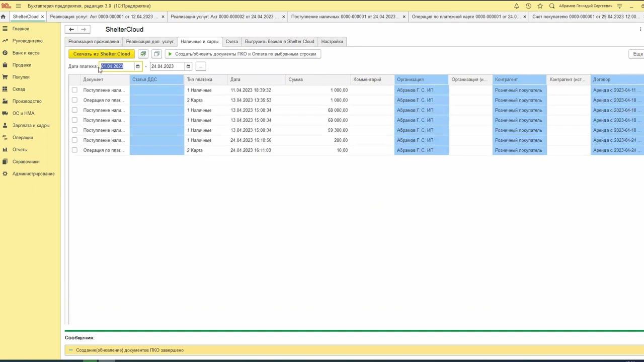Open calendar for end payment date 24.04.2023

click(x=188, y=66)
